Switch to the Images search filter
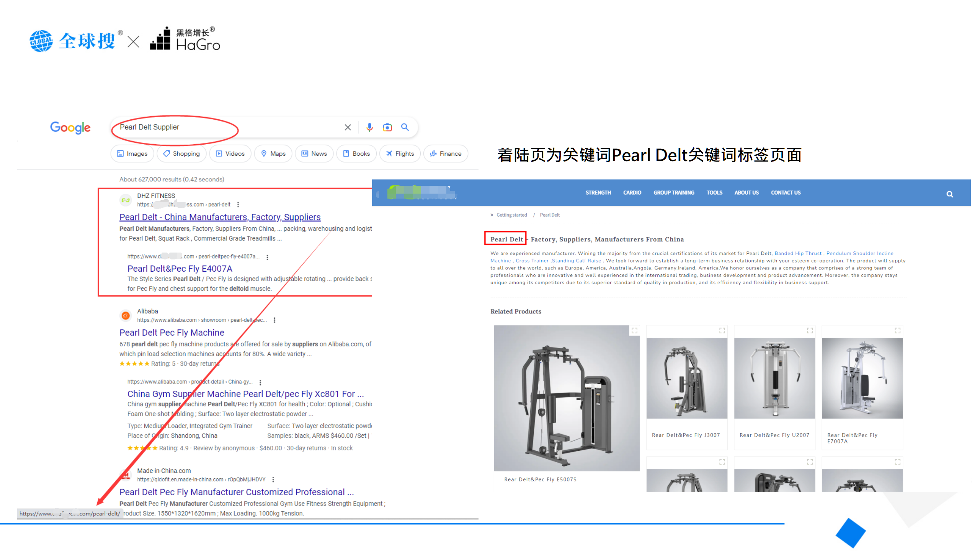This screenshot has height=551, width=980. [132, 154]
